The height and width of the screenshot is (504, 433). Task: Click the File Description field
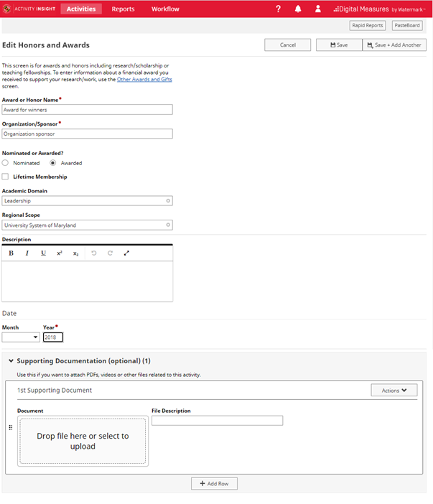point(218,421)
